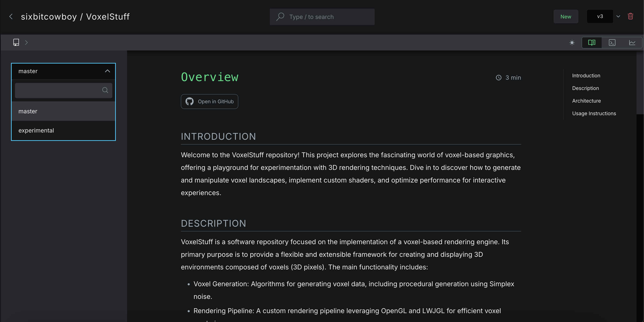Viewport: 644px width, 322px height.
Task: Switch to the analytics chart view tab
Action: pyautogui.click(x=632, y=43)
